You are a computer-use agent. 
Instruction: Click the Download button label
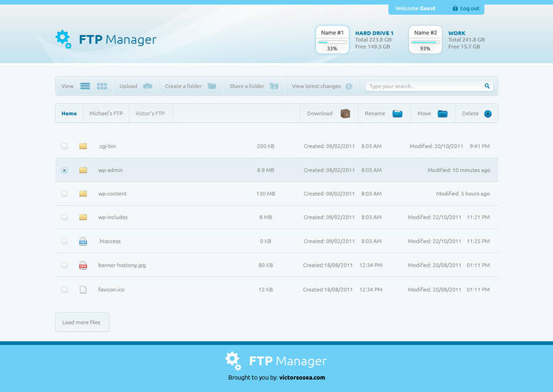[x=320, y=114]
